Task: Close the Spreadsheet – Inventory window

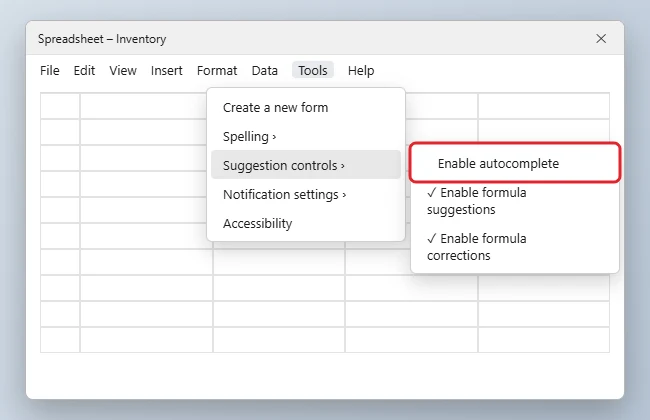Action: point(601,39)
